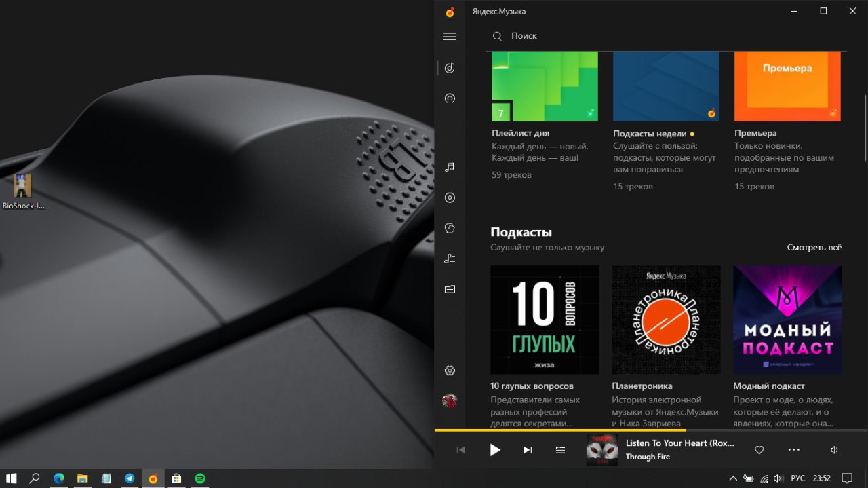Open Планетроника podcast cover
The height and width of the screenshot is (488, 868).
click(x=666, y=320)
